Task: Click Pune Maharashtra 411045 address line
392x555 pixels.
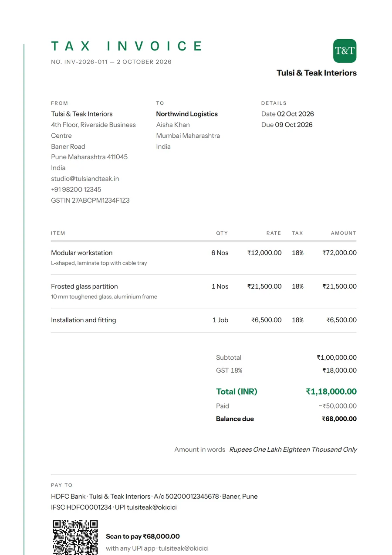Action: pos(89,157)
